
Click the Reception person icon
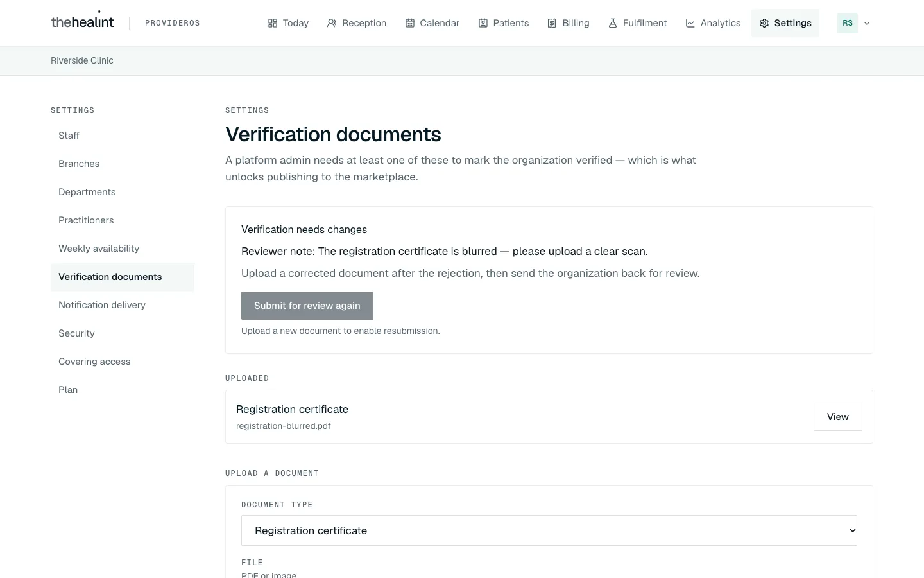click(332, 23)
